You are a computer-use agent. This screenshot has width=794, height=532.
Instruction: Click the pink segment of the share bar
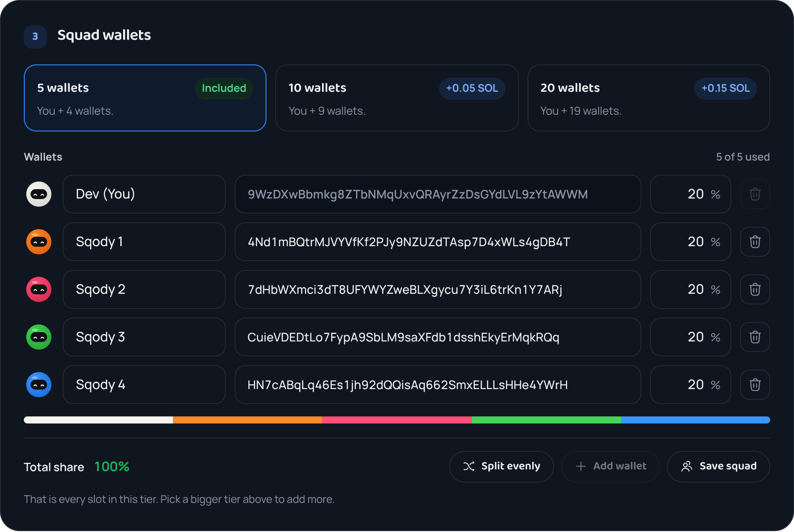click(397, 420)
